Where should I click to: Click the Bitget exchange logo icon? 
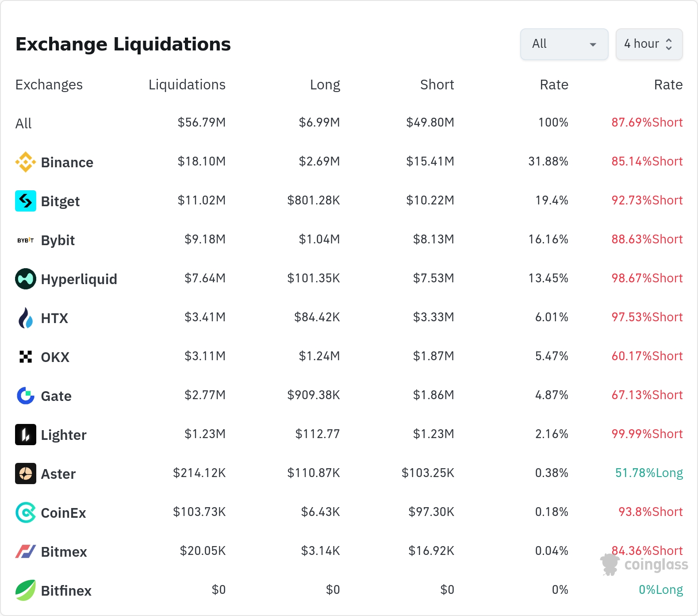click(x=26, y=201)
